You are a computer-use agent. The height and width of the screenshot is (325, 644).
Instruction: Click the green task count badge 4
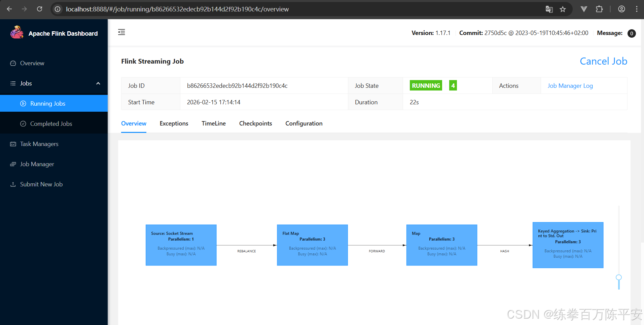point(453,85)
